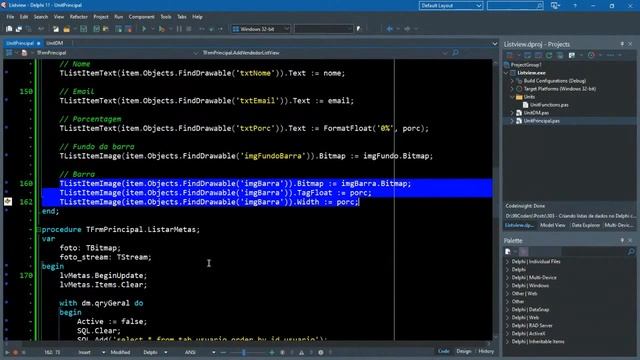Expand Delphi | Individual Files palette category

507,262
